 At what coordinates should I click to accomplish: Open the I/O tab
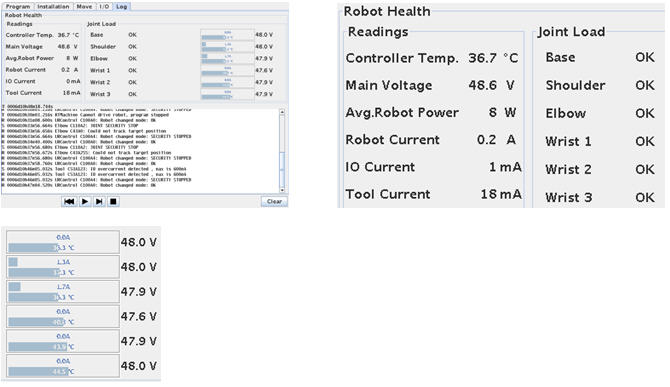[x=104, y=6]
